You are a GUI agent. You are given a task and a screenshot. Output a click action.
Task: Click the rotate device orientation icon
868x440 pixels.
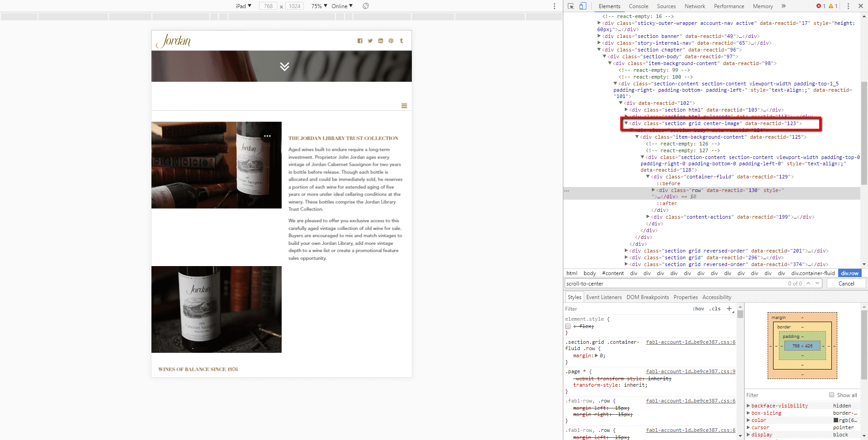click(366, 6)
